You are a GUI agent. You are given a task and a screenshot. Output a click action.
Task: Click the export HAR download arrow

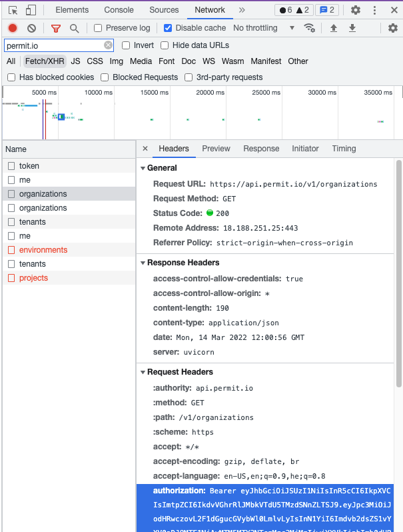coord(352,28)
